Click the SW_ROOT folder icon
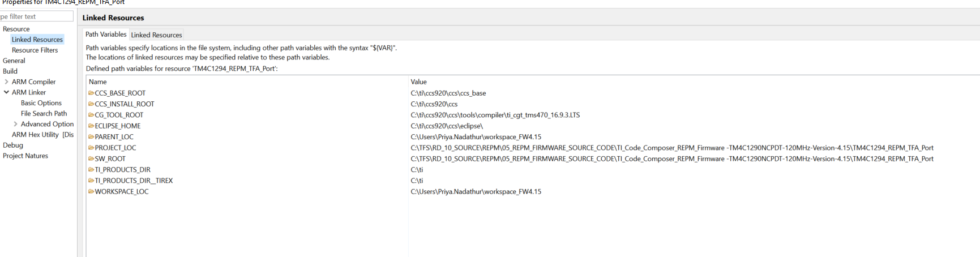980x257 pixels. [91, 159]
